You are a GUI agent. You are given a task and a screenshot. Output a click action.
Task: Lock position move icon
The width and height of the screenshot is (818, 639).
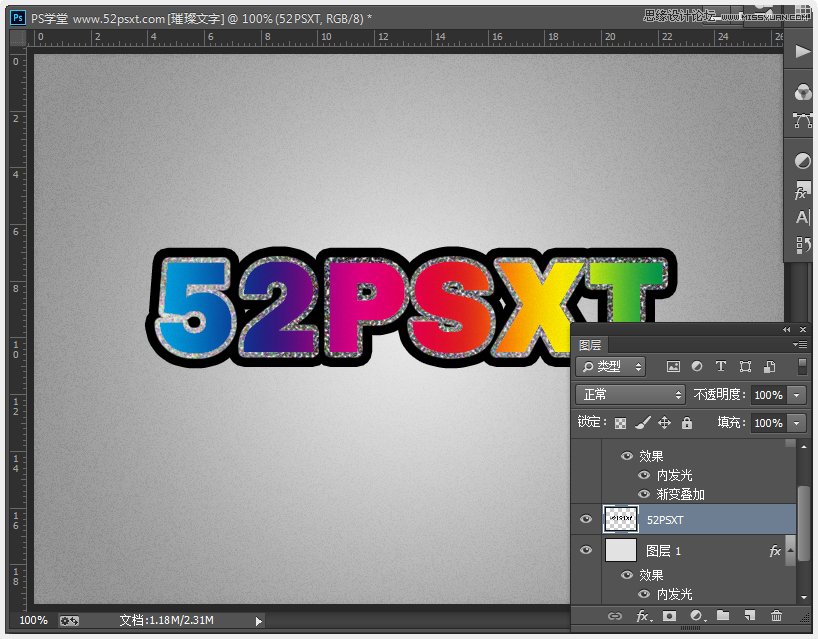[x=664, y=423]
